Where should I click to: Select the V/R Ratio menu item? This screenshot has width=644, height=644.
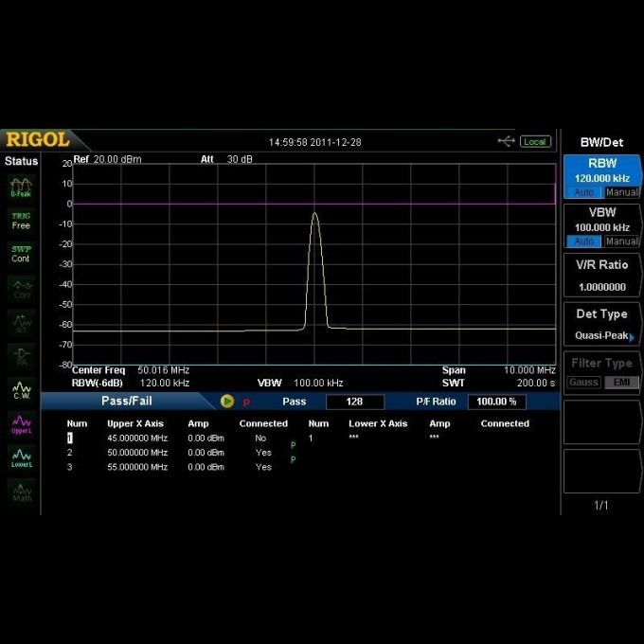coord(602,276)
